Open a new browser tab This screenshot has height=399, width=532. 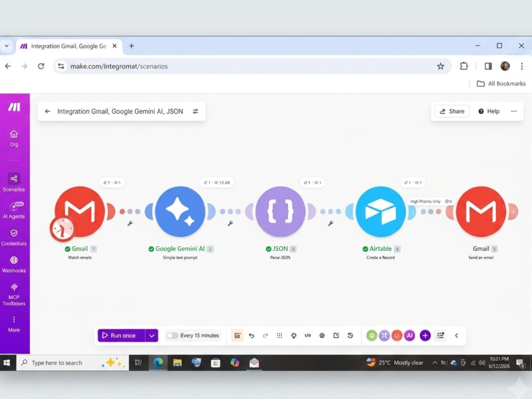point(131,46)
